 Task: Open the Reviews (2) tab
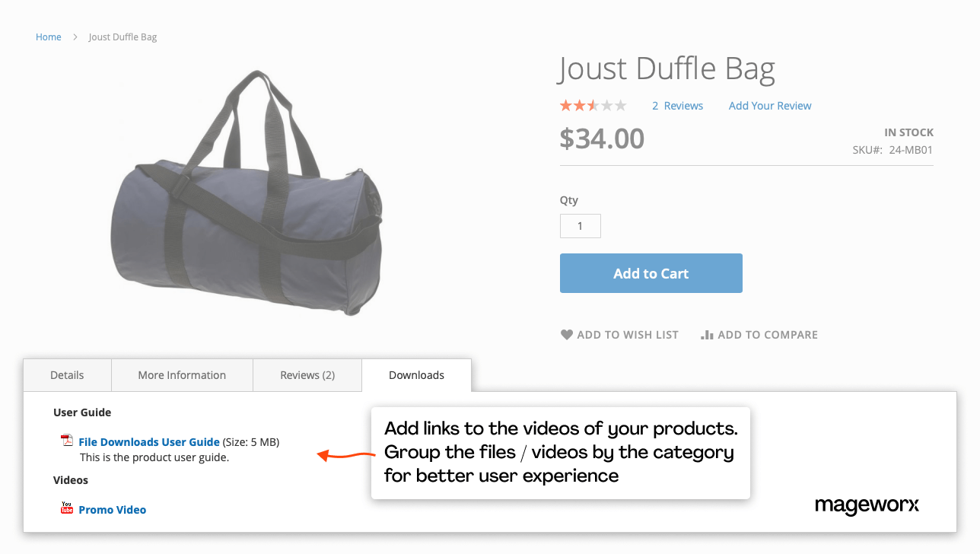307,374
